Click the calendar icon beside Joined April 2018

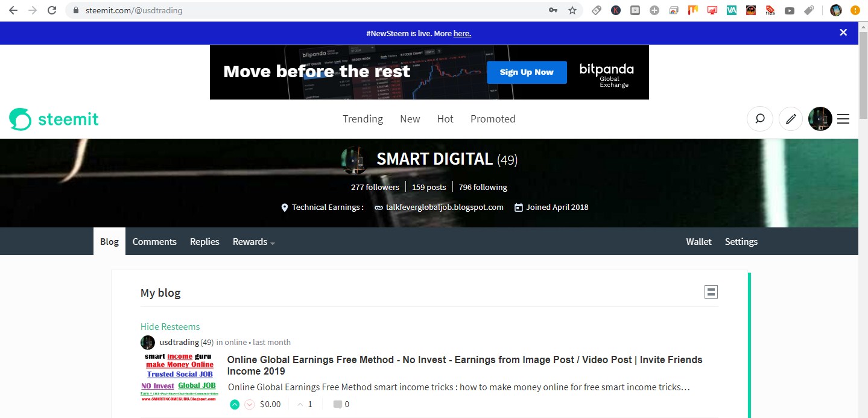point(518,207)
